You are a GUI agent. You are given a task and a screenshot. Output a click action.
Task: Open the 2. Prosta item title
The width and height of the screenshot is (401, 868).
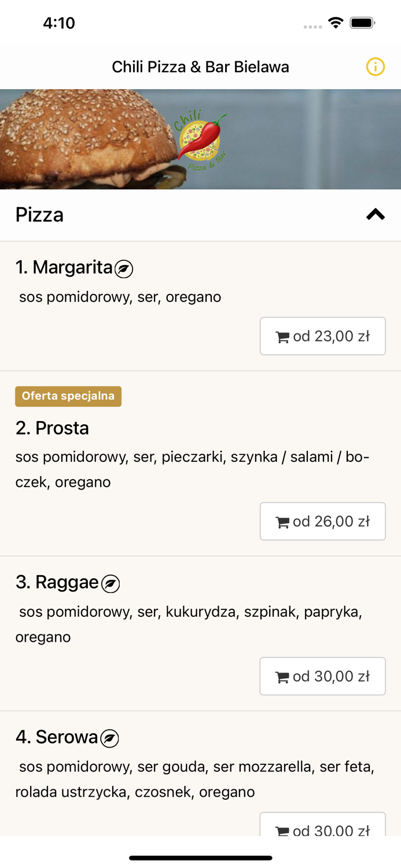pos(52,428)
